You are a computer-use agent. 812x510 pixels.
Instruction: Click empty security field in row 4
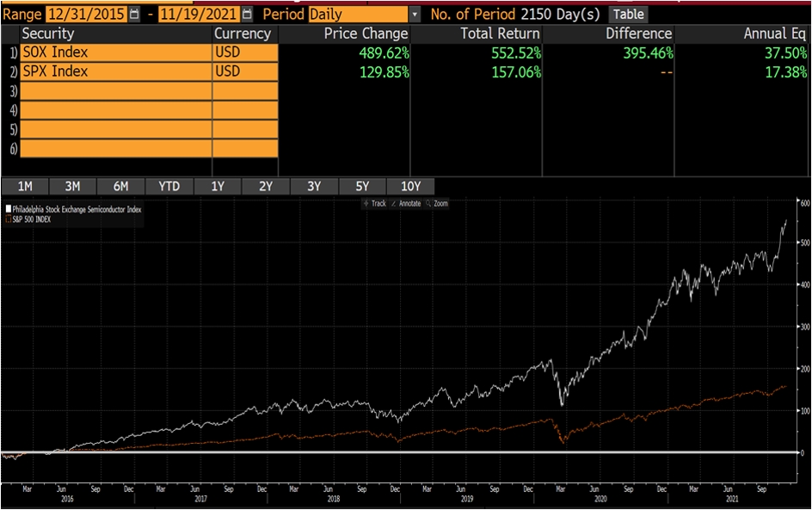point(115,110)
